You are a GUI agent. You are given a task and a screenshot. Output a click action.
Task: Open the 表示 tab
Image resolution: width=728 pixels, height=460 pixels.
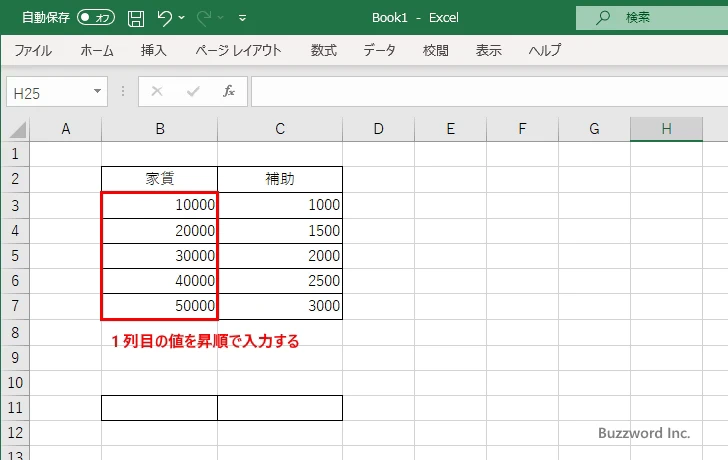488,50
